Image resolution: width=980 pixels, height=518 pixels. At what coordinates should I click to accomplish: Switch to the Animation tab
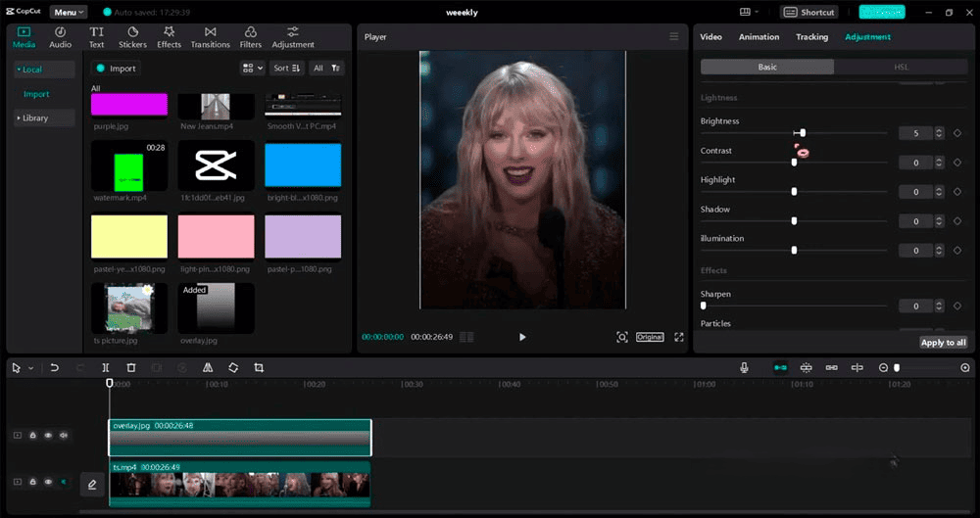pyautogui.click(x=759, y=37)
